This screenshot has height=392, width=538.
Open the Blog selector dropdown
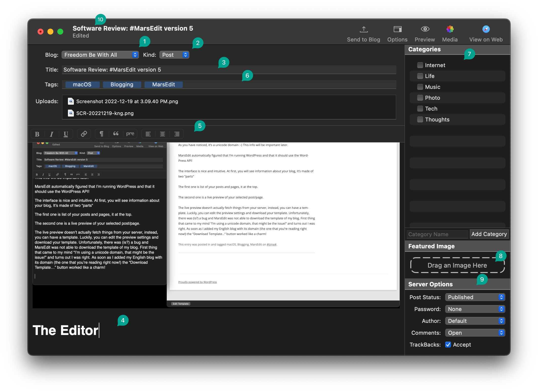click(99, 54)
